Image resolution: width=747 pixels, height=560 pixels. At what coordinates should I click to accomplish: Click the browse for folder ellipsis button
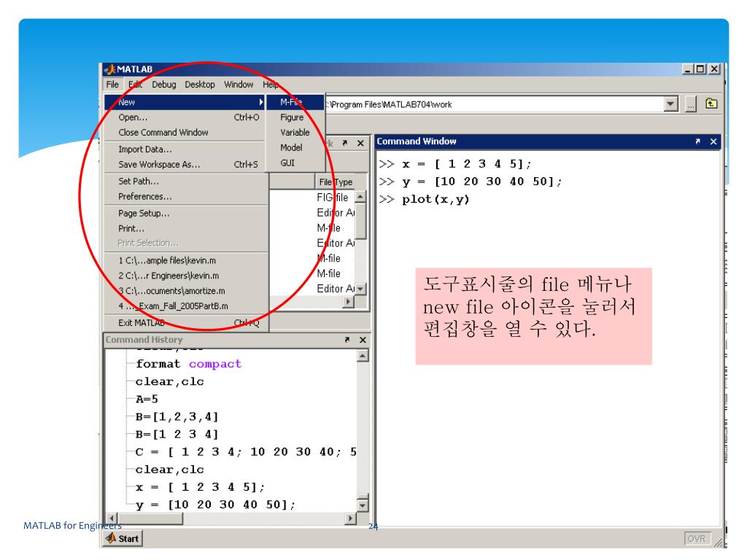coord(691,104)
